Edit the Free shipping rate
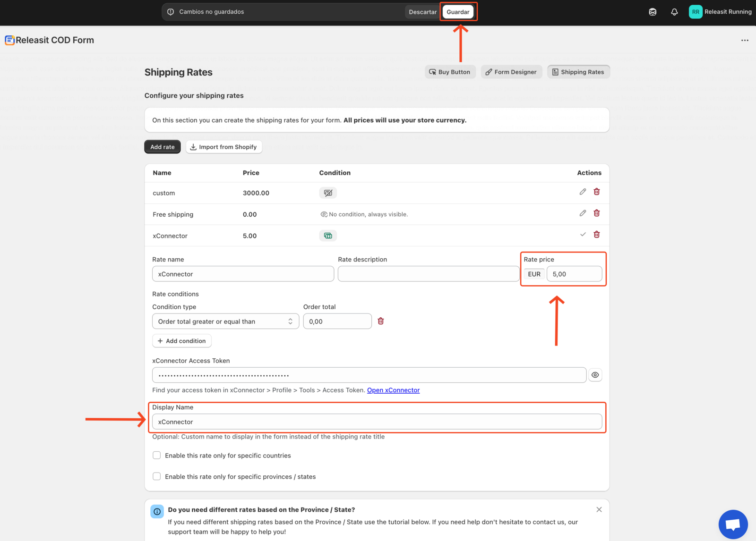Screen dimensions: 756x541 (583, 213)
